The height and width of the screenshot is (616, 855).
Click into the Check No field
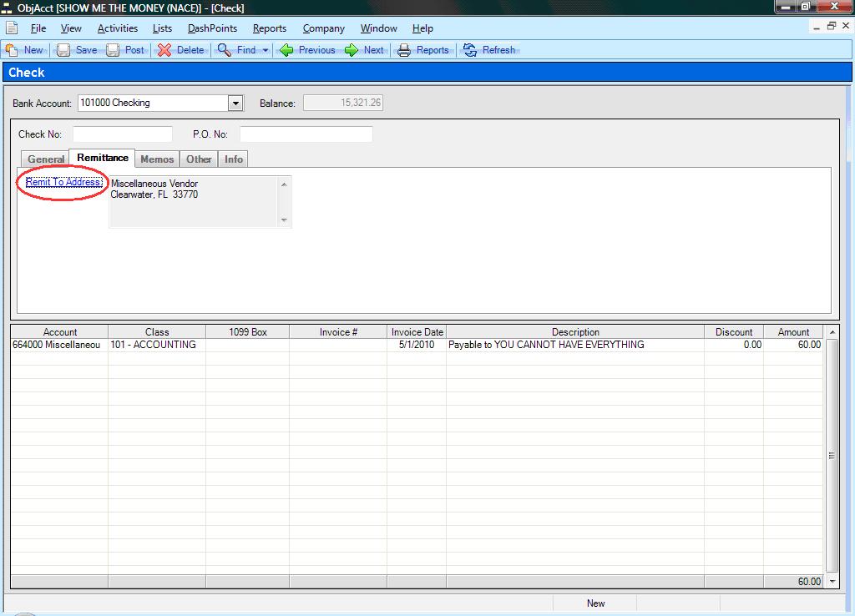pos(122,134)
